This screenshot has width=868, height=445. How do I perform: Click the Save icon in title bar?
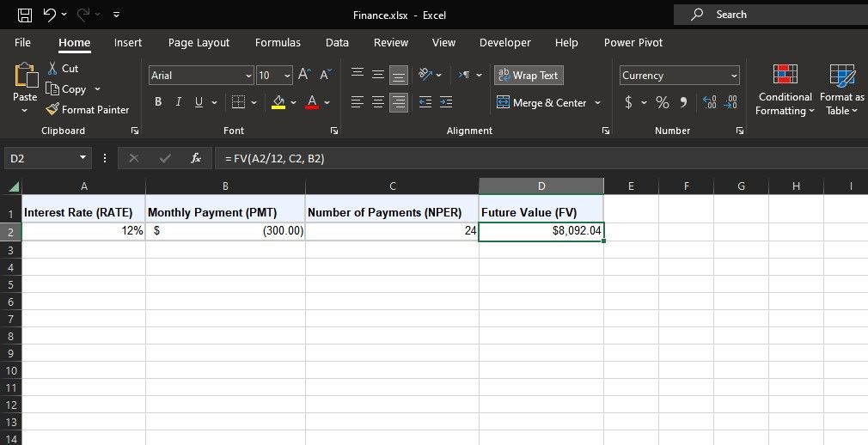tap(25, 15)
